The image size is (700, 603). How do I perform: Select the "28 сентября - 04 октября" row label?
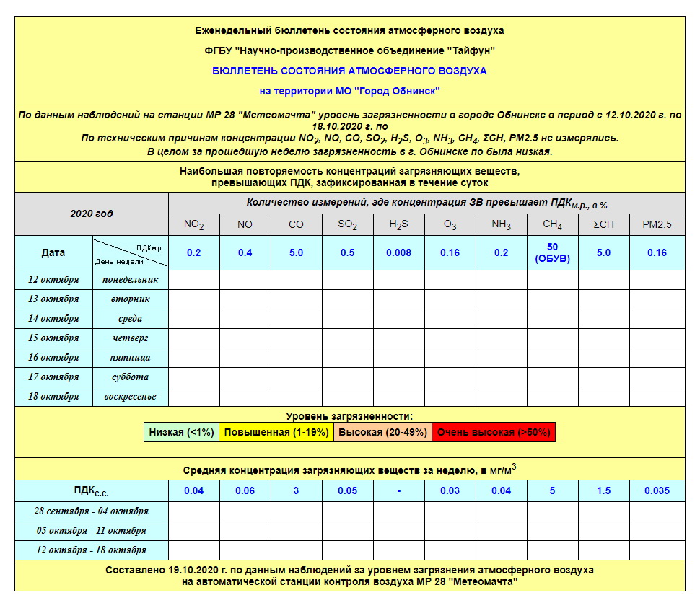[91, 511]
